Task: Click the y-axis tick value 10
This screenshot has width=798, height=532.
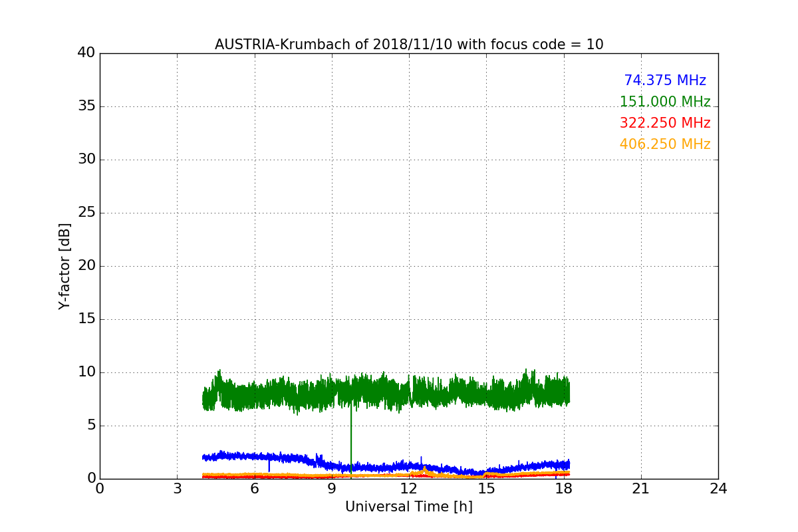Action: click(x=86, y=372)
